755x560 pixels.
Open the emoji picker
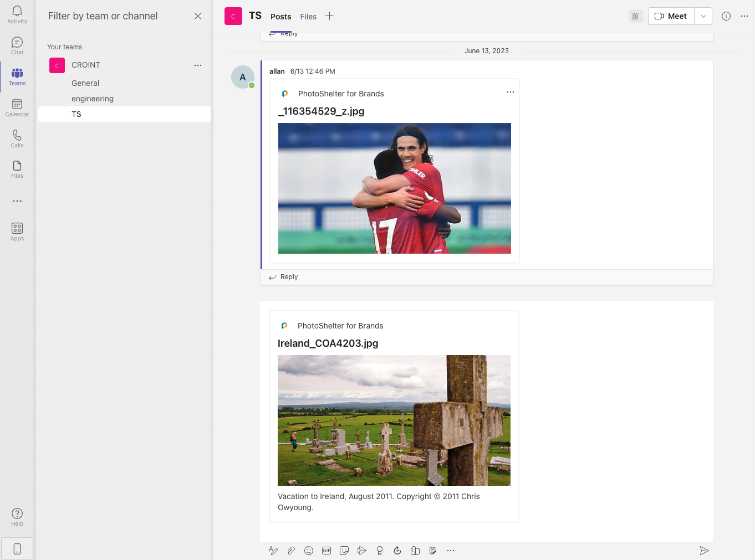click(x=309, y=551)
